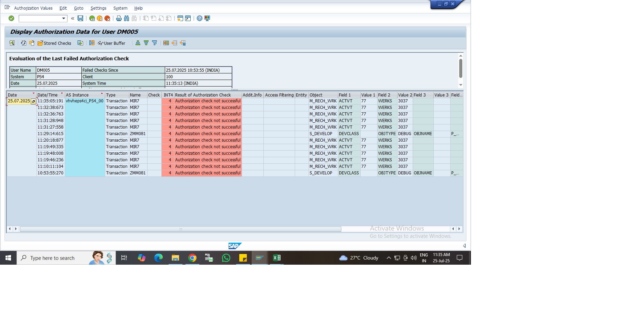Click the Refresh icon in application toolbar
The width and height of the screenshot is (644, 335).
point(23,43)
